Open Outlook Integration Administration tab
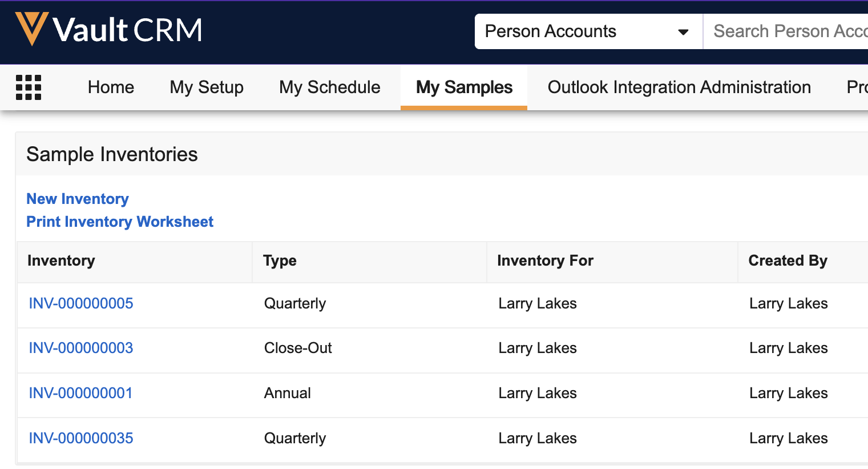This screenshot has height=469, width=868. coord(679,87)
